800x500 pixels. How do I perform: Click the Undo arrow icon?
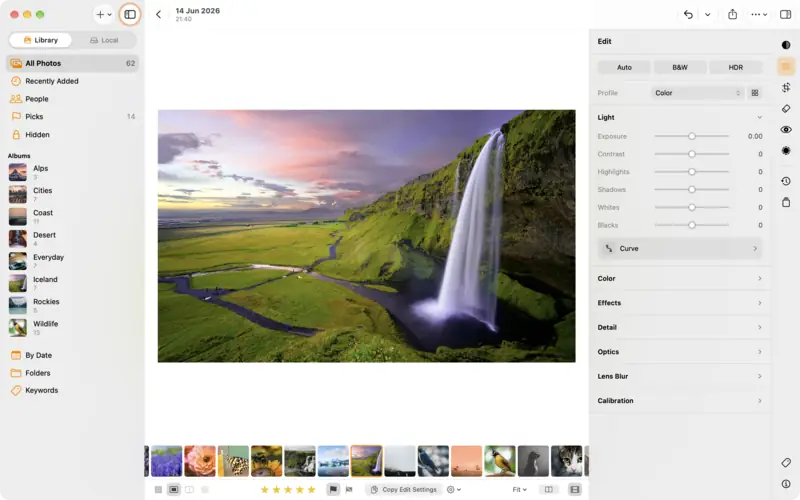tap(688, 14)
